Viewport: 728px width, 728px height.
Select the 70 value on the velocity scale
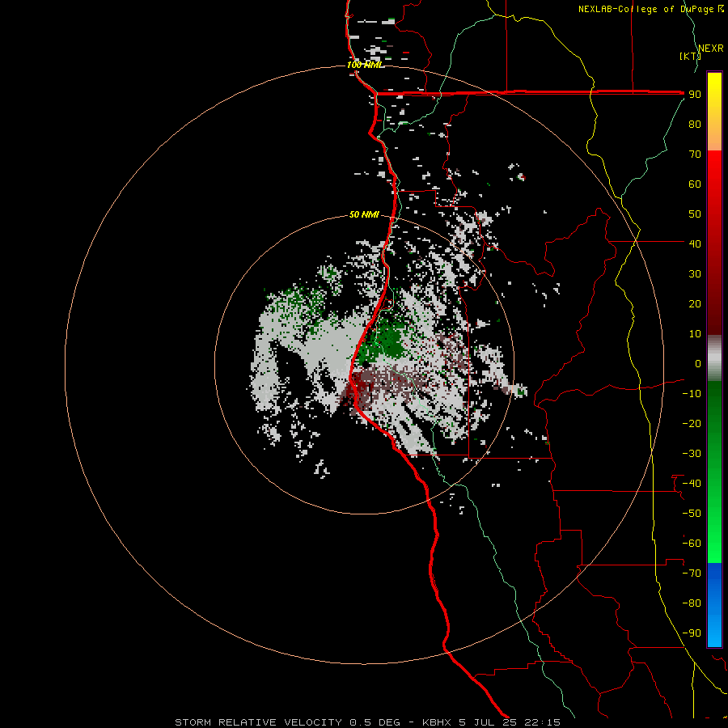(695, 154)
